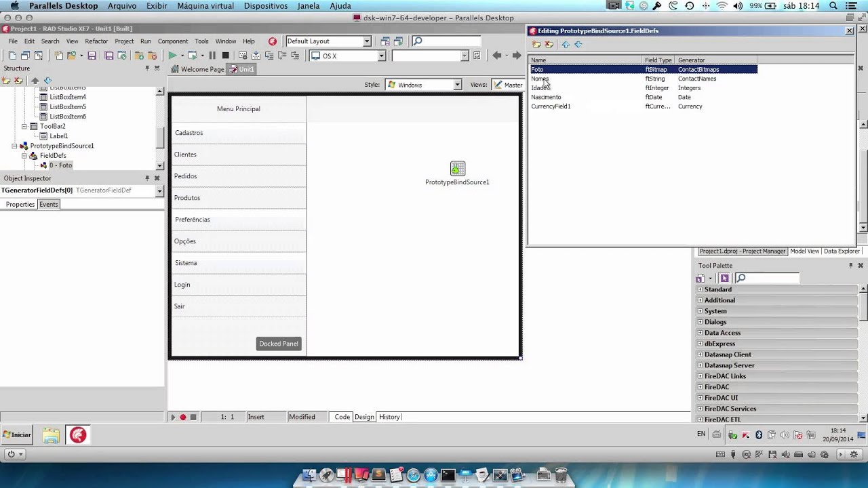
Task: Select ListBoxItem6 in Structure tree
Action: click(68, 117)
